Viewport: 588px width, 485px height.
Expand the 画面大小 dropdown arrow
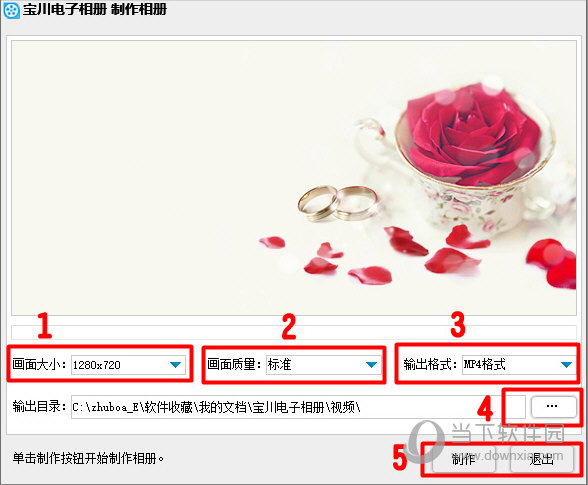point(175,365)
